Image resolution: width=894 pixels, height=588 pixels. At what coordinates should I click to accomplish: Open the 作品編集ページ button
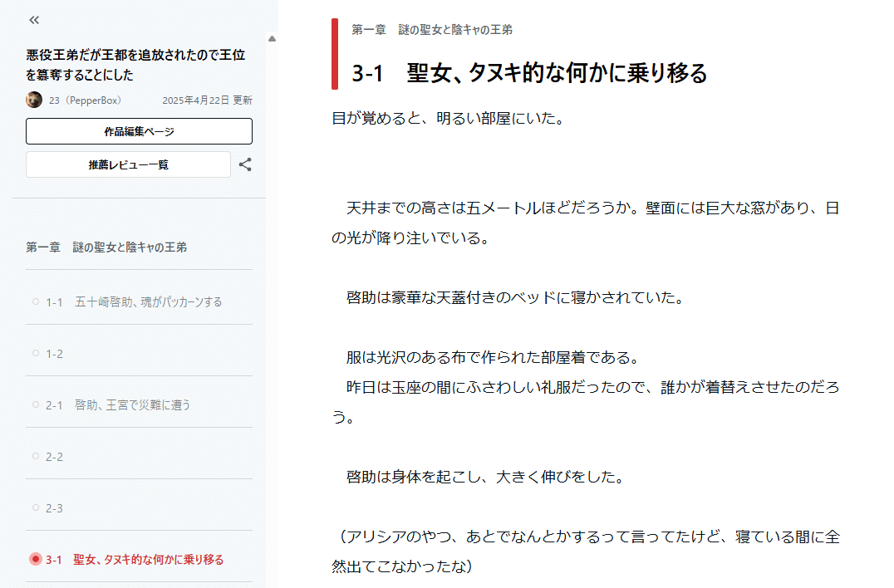coord(139,131)
